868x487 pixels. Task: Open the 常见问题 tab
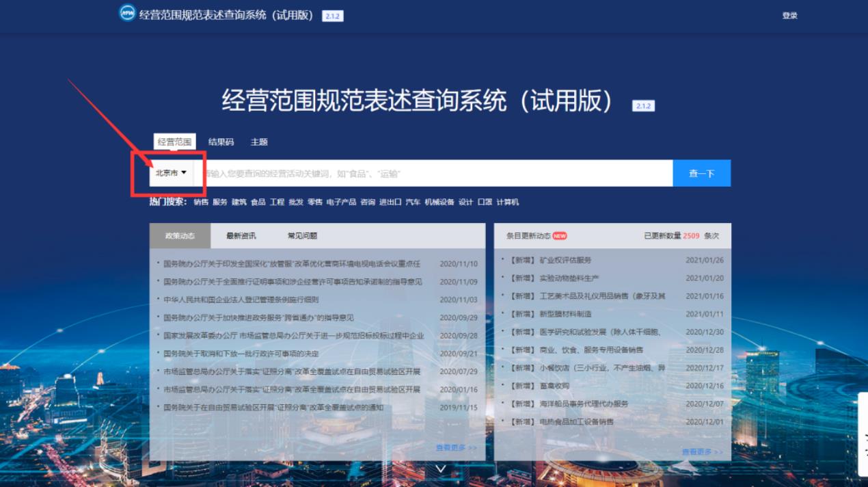302,236
